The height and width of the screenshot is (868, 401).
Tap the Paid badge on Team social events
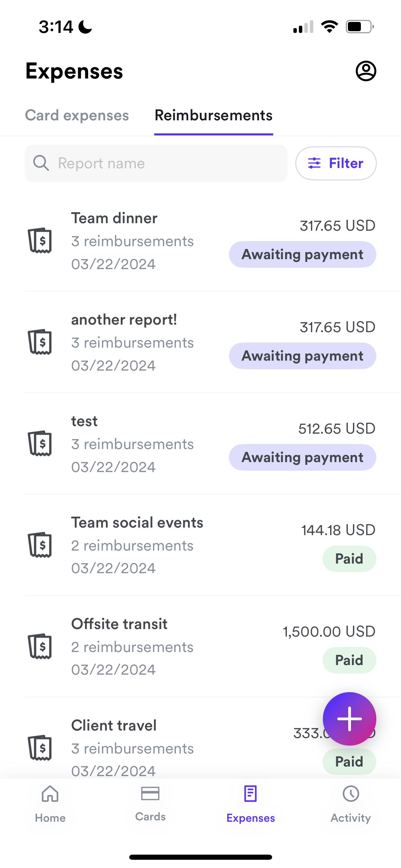(349, 559)
